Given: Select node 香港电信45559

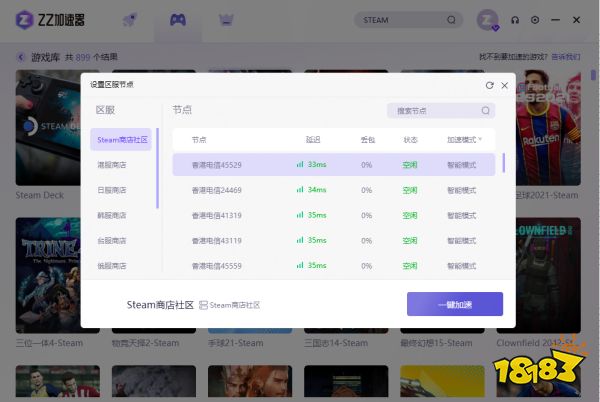Looking at the screenshot, I should [x=334, y=266].
